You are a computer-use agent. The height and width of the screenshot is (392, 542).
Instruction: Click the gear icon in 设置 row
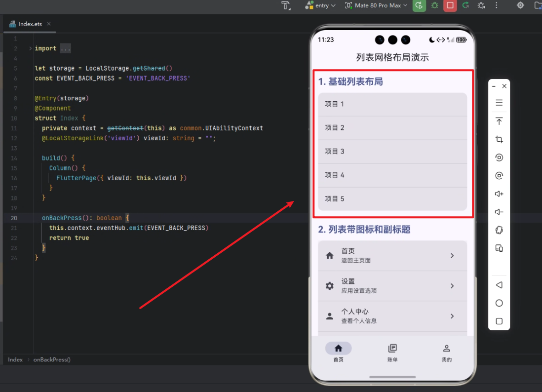(x=330, y=286)
